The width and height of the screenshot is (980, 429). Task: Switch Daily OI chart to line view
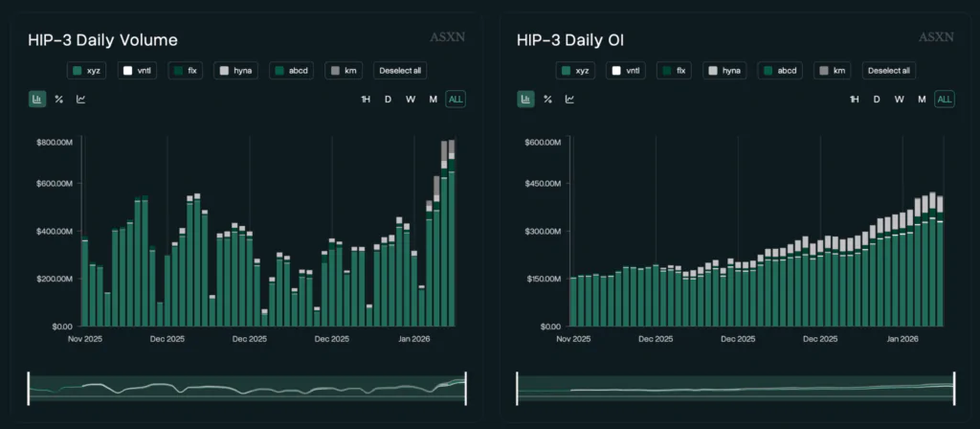(569, 99)
